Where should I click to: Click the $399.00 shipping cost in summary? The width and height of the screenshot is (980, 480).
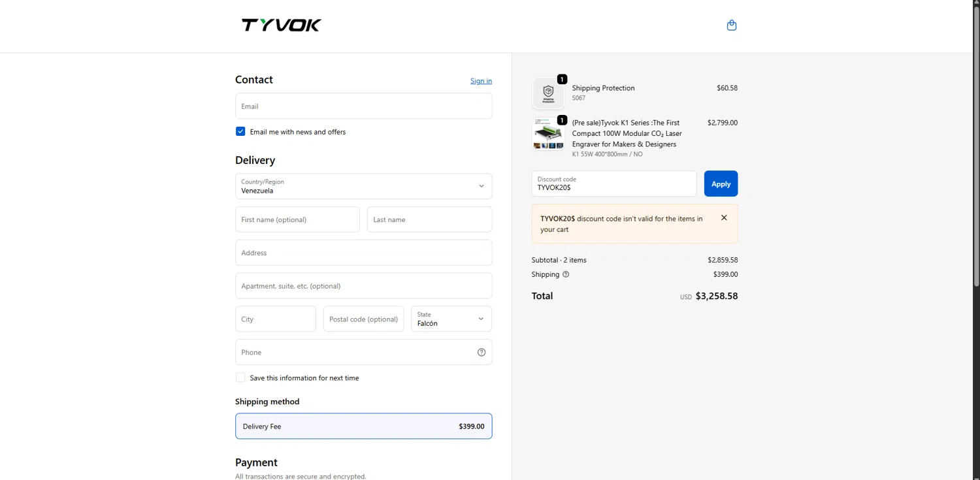coord(725,274)
